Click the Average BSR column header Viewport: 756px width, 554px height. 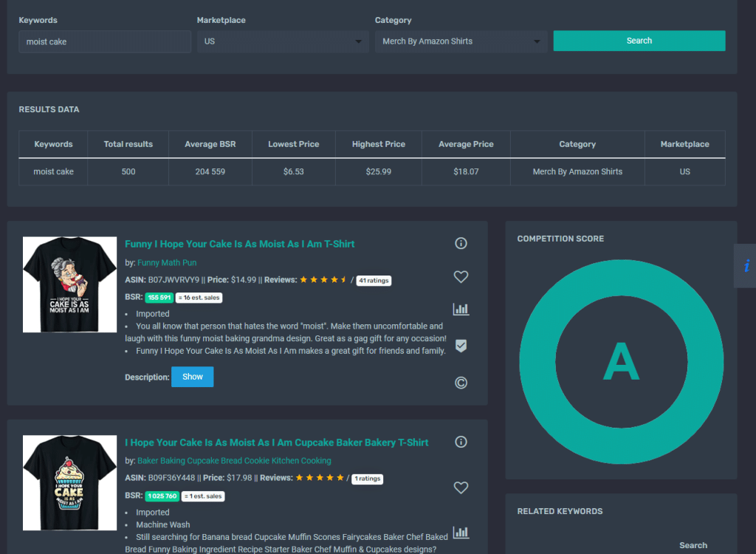coord(210,144)
